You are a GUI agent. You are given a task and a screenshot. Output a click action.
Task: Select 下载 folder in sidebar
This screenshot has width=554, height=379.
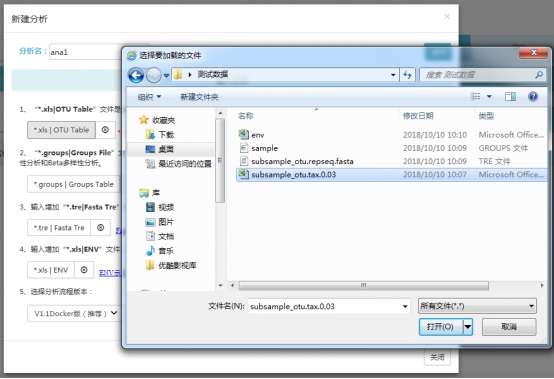(160, 135)
